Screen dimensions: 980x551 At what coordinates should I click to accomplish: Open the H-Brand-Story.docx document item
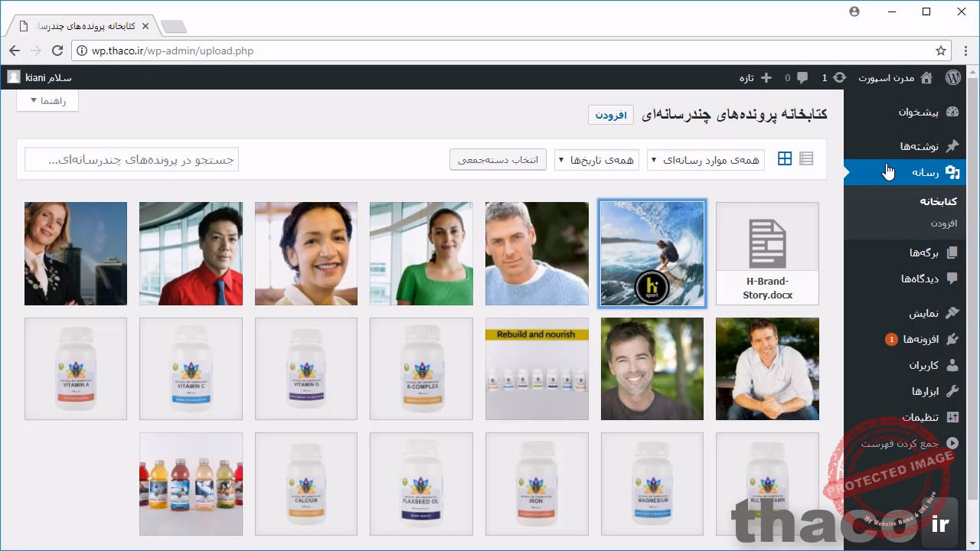(767, 254)
